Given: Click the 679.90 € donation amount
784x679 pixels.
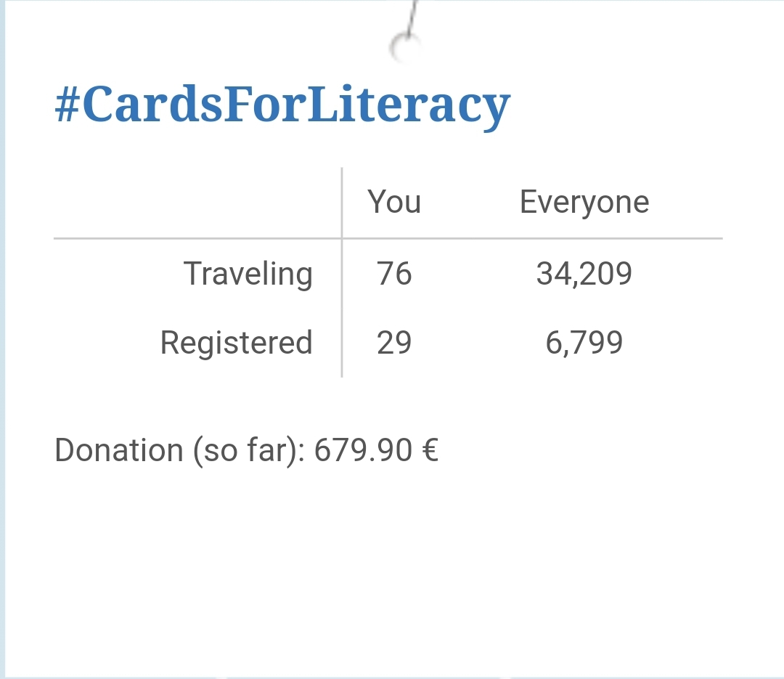Looking at the screenshot, I should 377,450.
